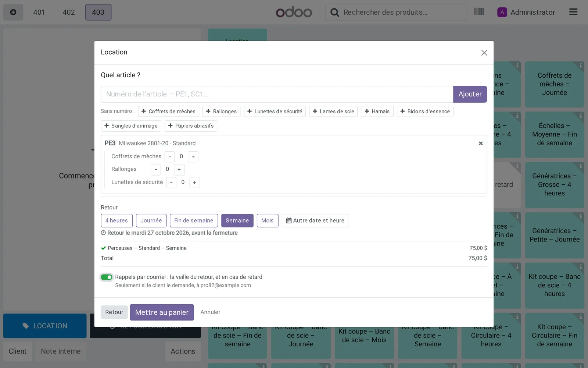
Task: Add Papiers abrasifs chip
Action: [x=191, y=126]
